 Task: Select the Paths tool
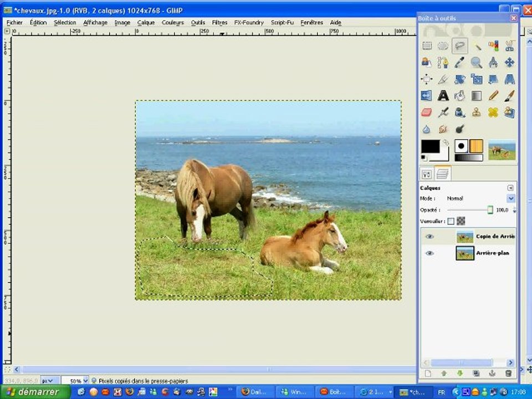tap(443, 62)
